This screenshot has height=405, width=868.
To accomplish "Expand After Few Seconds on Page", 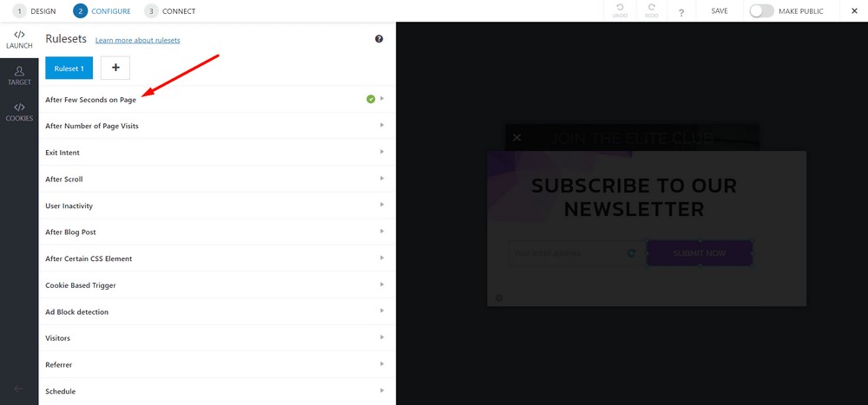I will (217, 100).
